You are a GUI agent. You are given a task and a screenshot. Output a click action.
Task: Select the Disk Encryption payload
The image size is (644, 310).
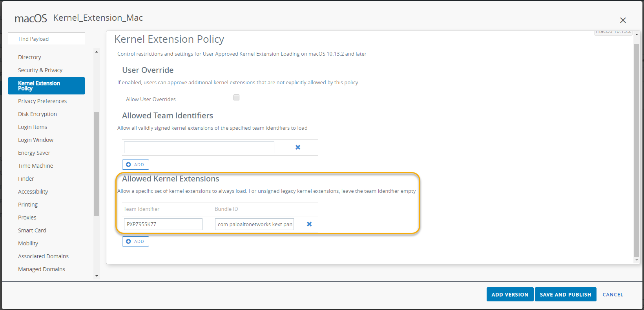coord(37,114)
